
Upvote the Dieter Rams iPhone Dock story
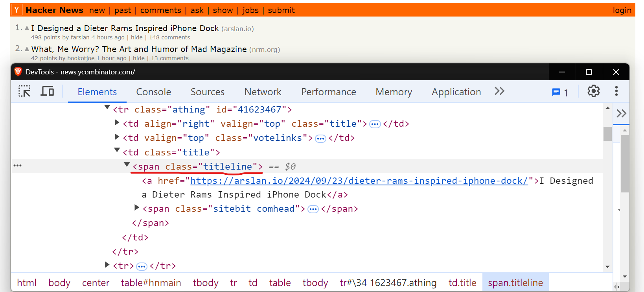(27, 28)
